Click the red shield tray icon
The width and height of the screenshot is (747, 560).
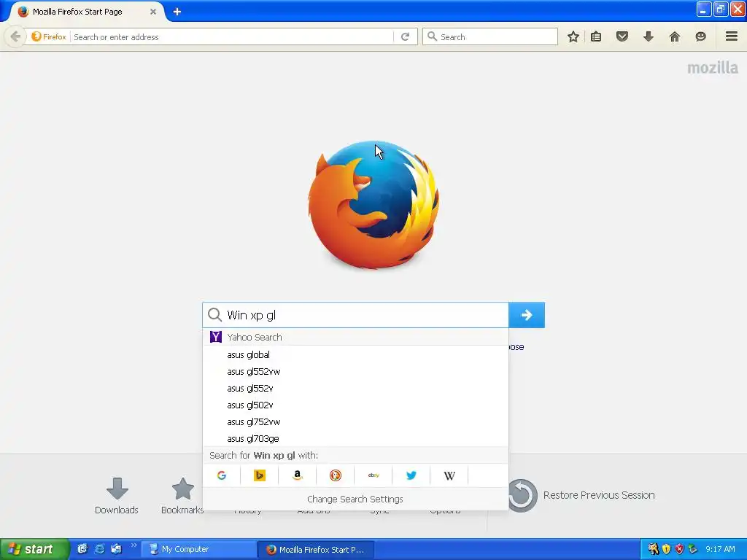point(679,549)
